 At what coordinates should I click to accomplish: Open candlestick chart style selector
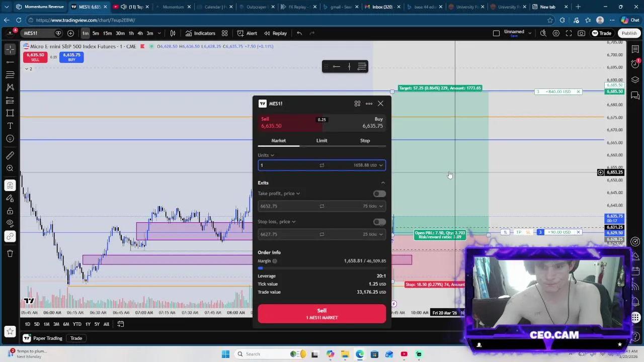click(x=173, y=33)
